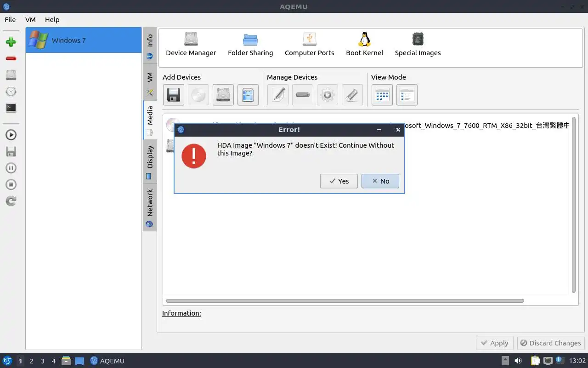This screenshot has height=368, width=588.
Task: Click the 13:02 clock in the taskbar
Action: (577, 361)
